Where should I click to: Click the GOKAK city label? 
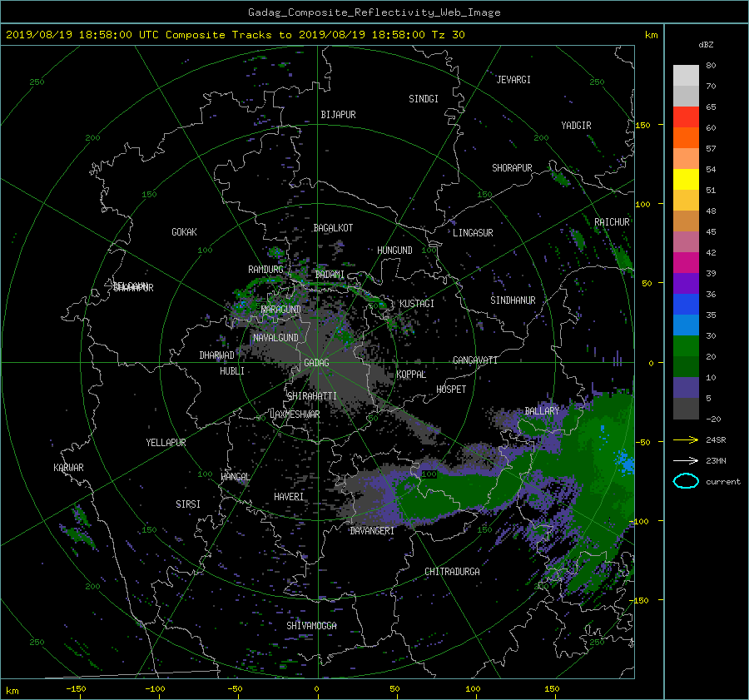pos(185,231)
